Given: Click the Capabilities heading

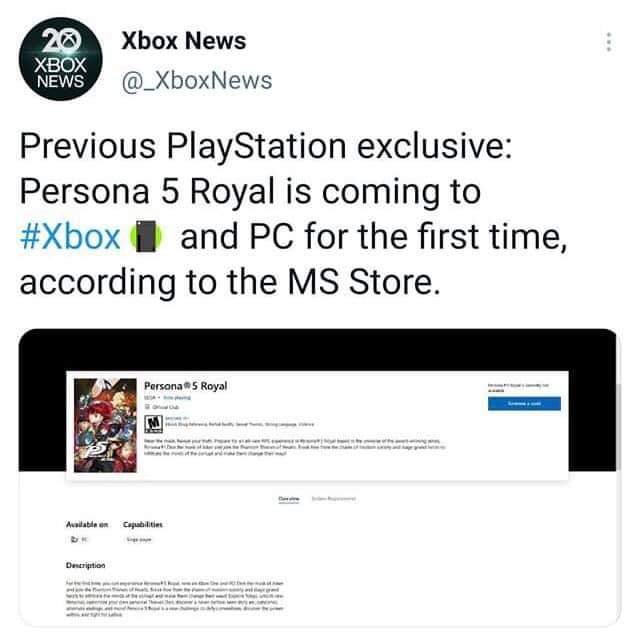Looking at the screenshot, I should [143, 524].
